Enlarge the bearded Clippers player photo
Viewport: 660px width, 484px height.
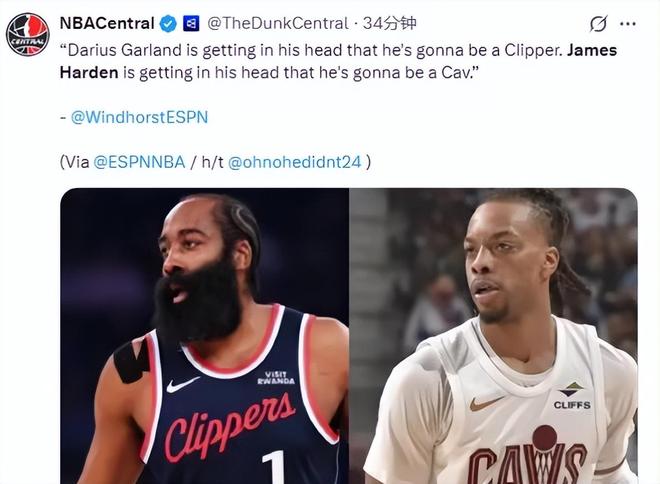pos(205,336)
